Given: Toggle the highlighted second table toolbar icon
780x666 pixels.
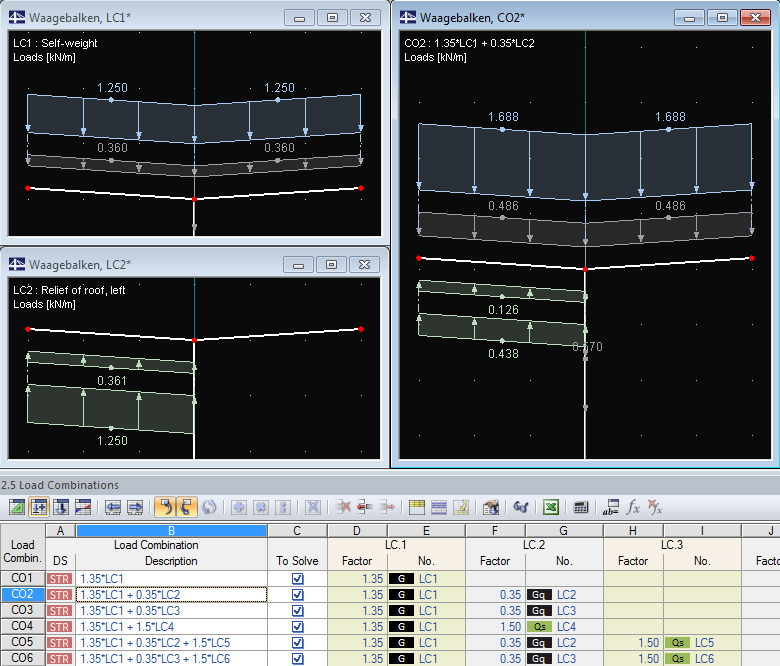Looking at the screenshot, I should pos(39,507).
